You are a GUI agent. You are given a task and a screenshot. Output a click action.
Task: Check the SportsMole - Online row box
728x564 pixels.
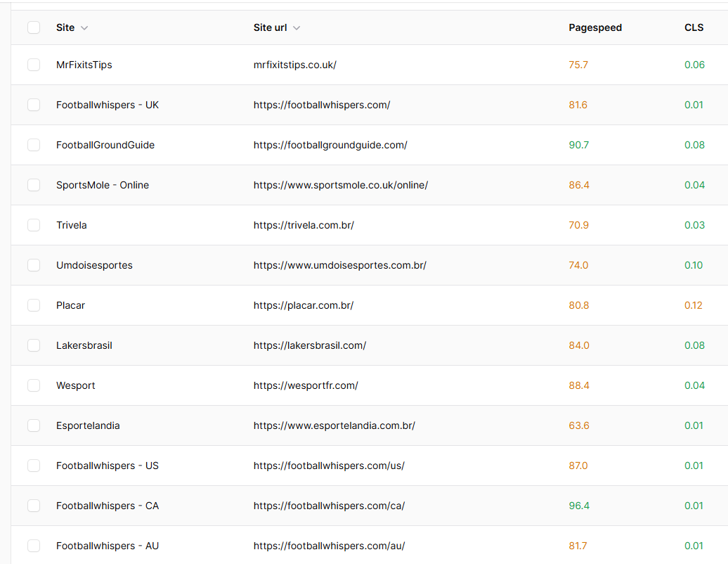pyautogui.click(x=34, y=185)
